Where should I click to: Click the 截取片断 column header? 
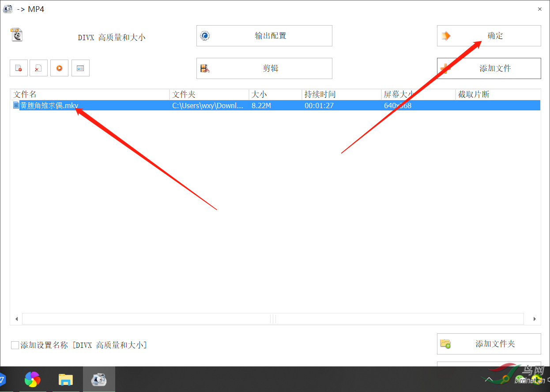498,94
